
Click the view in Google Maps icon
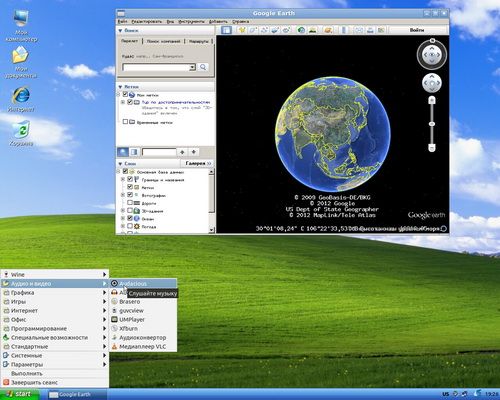pyautogui.click(x=381, y=30)
